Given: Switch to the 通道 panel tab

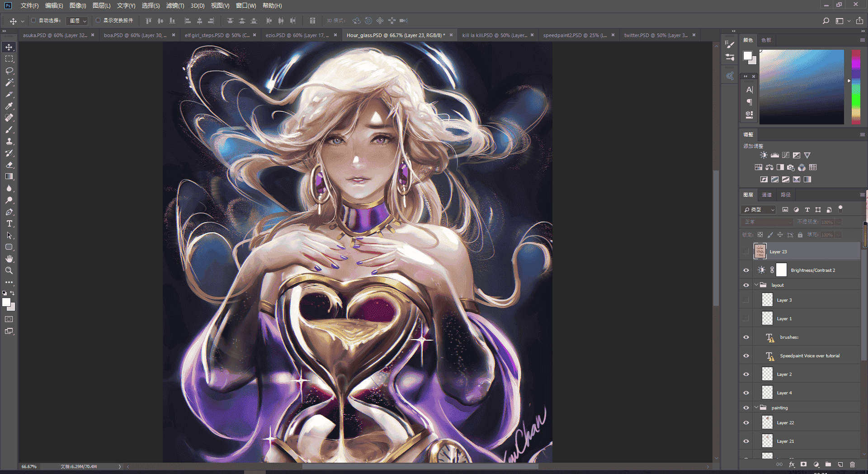Looking at the screenshot, I should pyautogui.click(x=767, y=194).
